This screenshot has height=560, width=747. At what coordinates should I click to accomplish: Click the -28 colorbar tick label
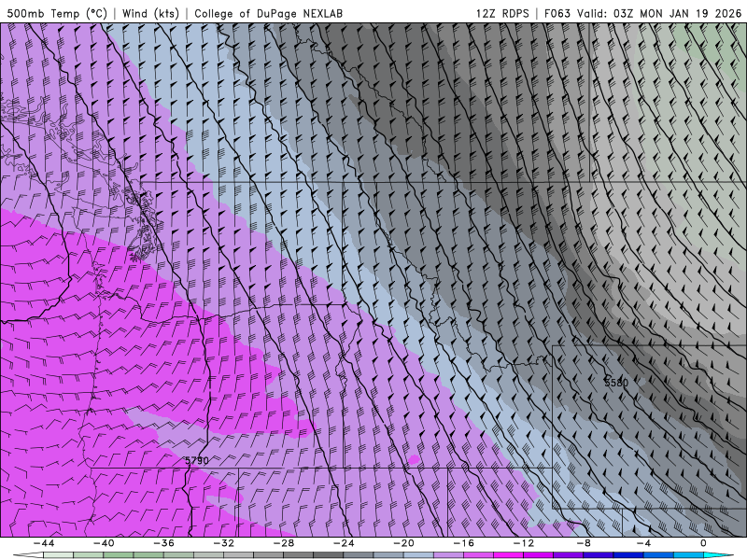click(x=284, y=543)
